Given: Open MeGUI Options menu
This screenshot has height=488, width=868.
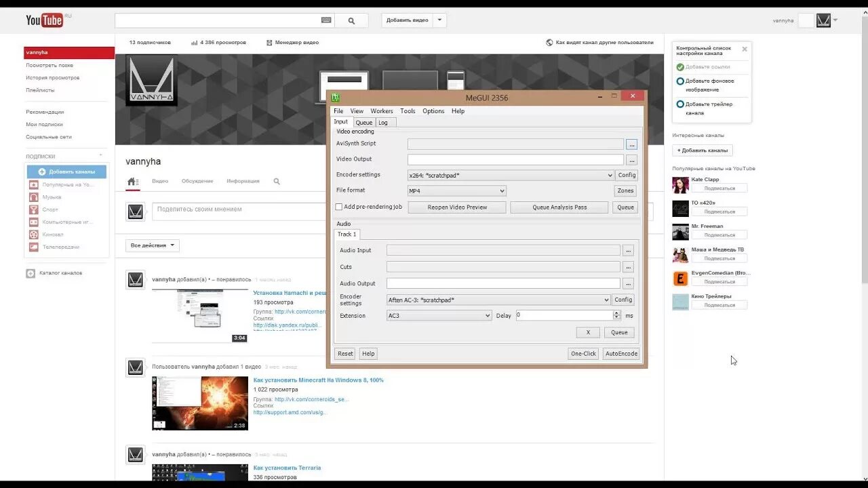Looking at the screenshot, I should tap(433, 111).
